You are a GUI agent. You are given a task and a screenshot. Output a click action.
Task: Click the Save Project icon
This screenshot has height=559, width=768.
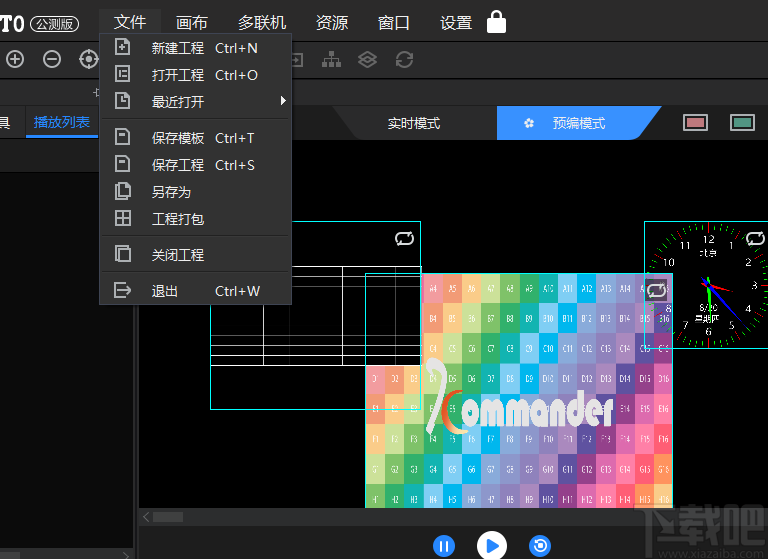pos(122,164)
